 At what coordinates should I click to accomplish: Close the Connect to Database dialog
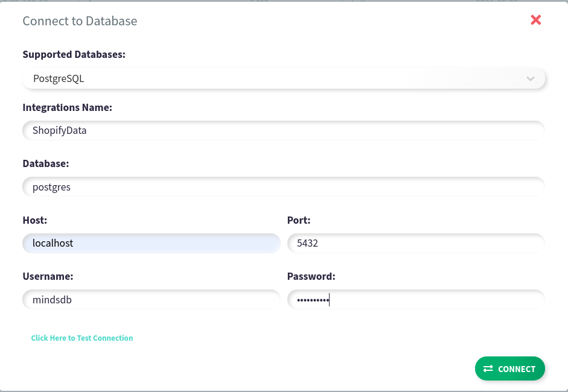pyautogui.click(x=535, y=21)
